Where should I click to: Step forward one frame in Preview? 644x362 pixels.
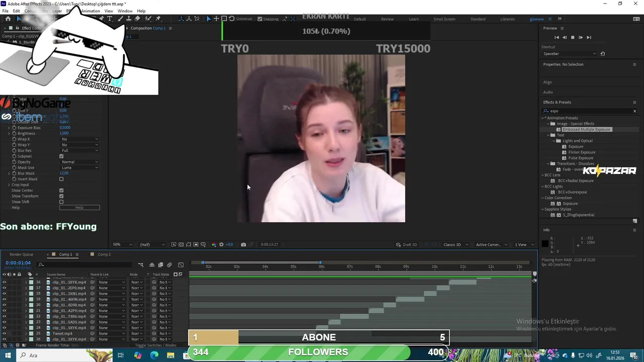coord(581,37)
